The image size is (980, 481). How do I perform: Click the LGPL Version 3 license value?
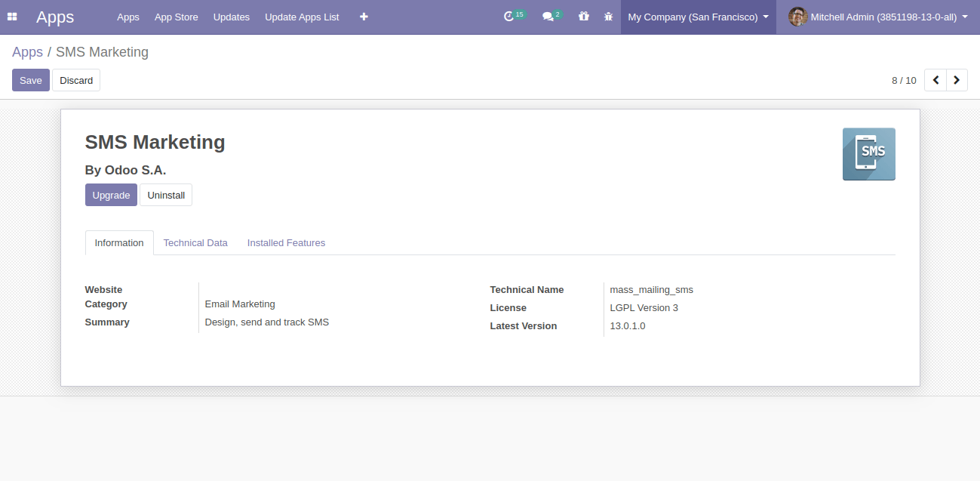point(644,308)
